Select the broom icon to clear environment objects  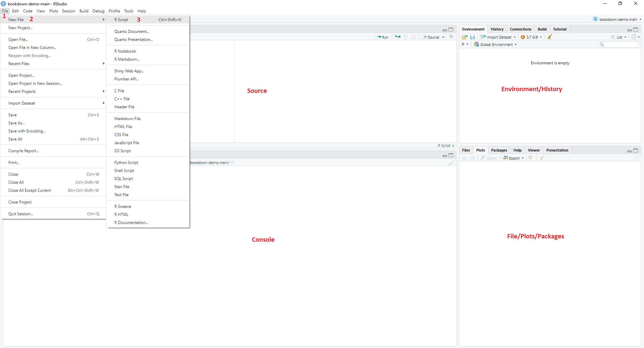(549, 37)
